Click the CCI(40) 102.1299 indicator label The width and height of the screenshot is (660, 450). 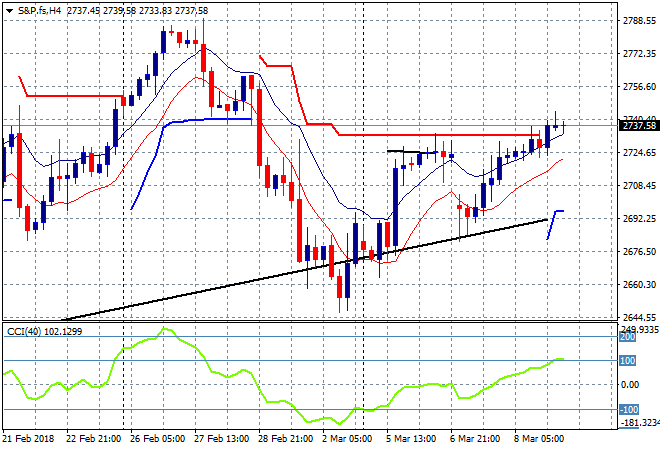[44, 332]
